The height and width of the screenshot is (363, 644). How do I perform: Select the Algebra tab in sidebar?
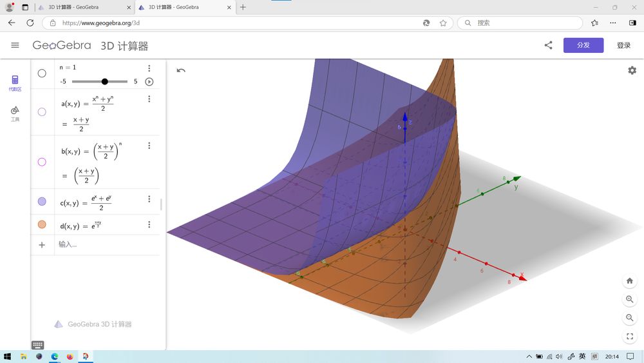(x=15, y=83)
